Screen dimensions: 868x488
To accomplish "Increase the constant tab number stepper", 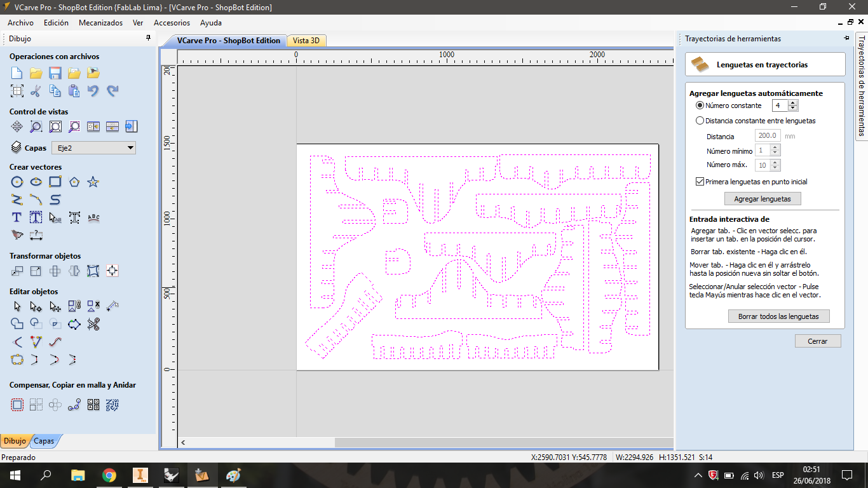I will 792,103.
